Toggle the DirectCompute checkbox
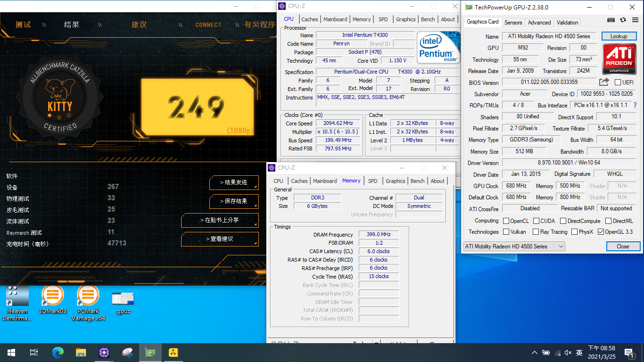Viewport: 644px width, 362px height. pos(563,221)
